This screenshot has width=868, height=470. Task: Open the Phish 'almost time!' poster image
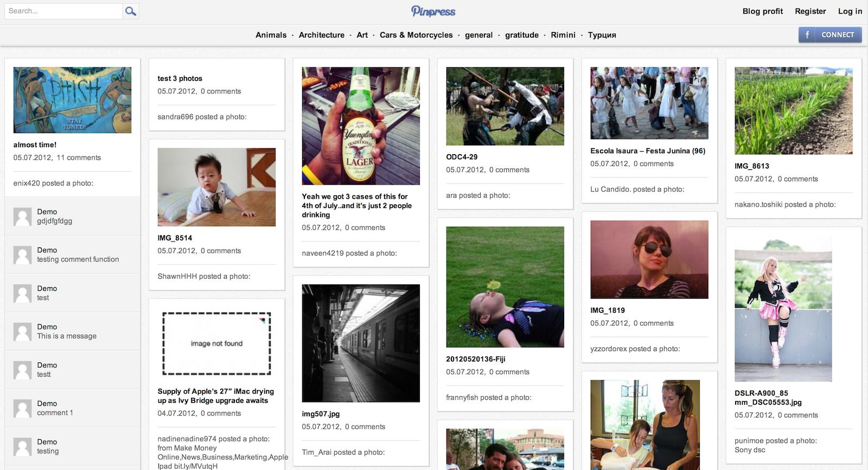click(72, 100)
